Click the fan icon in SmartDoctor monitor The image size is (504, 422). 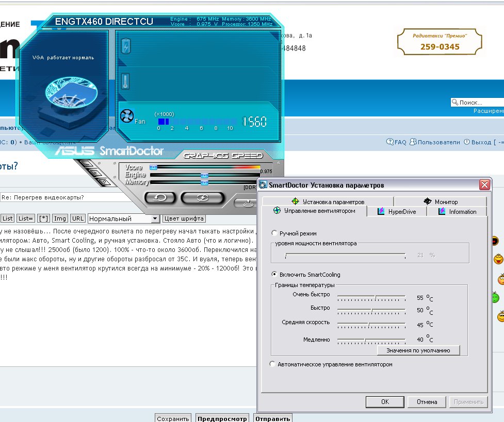[126, 116]
